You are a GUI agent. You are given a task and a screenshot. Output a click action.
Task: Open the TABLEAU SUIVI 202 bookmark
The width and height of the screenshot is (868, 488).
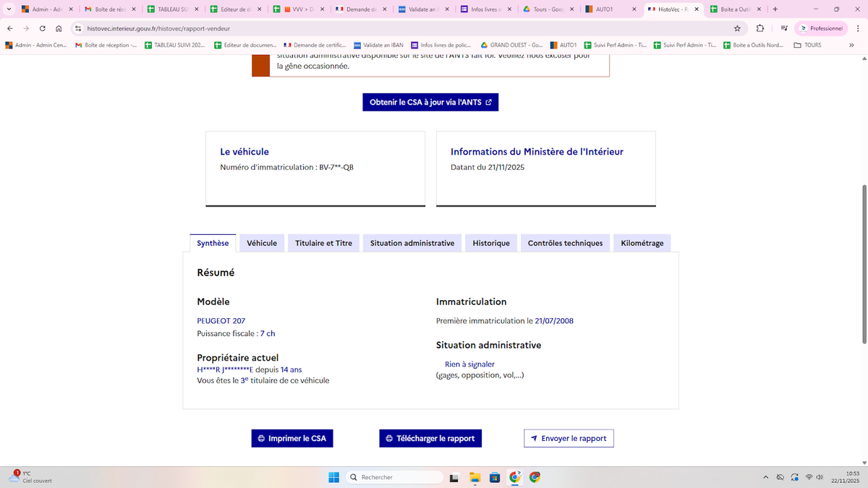tap(174, 45)
